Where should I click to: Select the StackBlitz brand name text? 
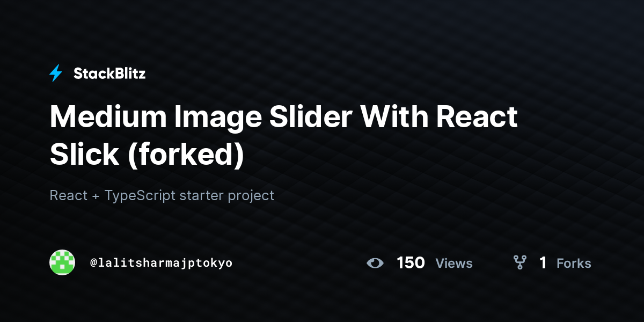coord(109,74)
